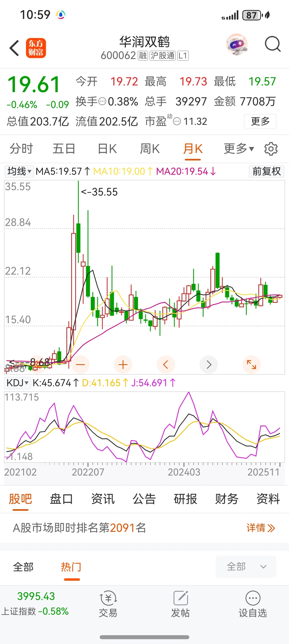Screen dimensions: 289x644
Task: Tap info icon next to 市盈
Action: [x=177, y=121]
